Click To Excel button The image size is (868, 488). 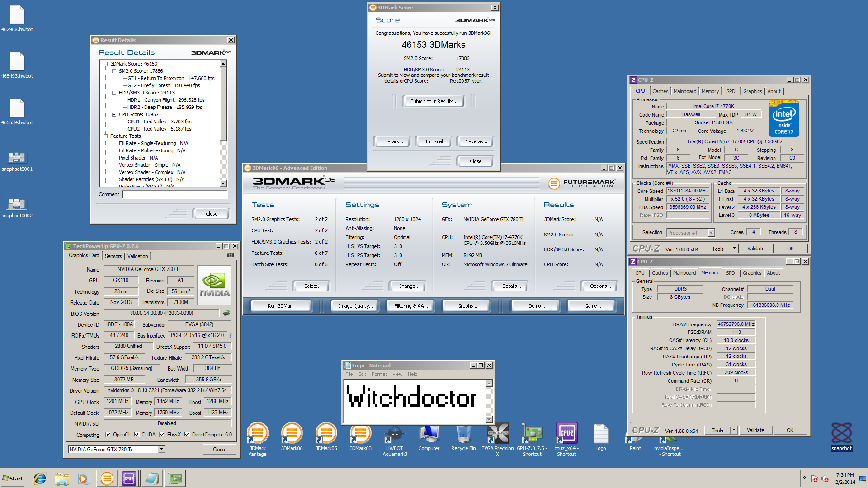click(x=434, y=141)
